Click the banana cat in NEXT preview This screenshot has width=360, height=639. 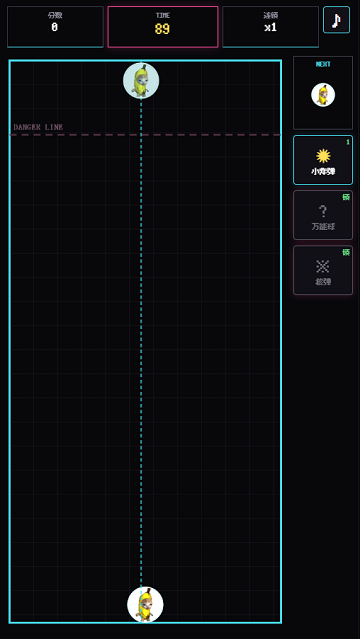coord(323,95)
